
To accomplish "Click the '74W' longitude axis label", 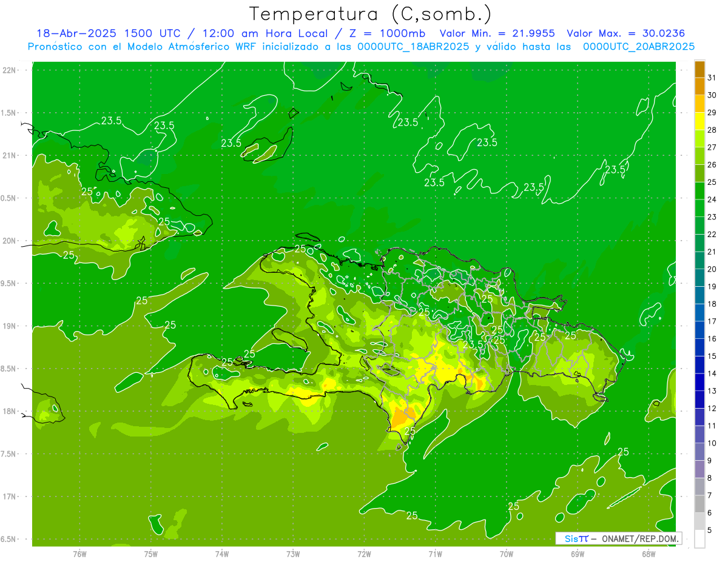I will 222,554.
